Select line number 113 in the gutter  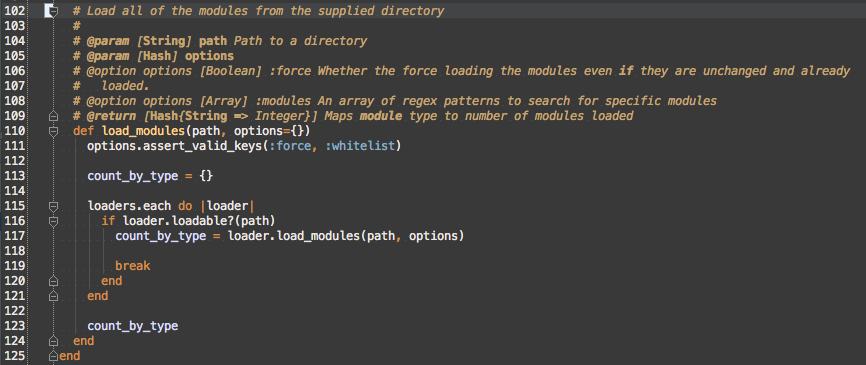point(15,176)
